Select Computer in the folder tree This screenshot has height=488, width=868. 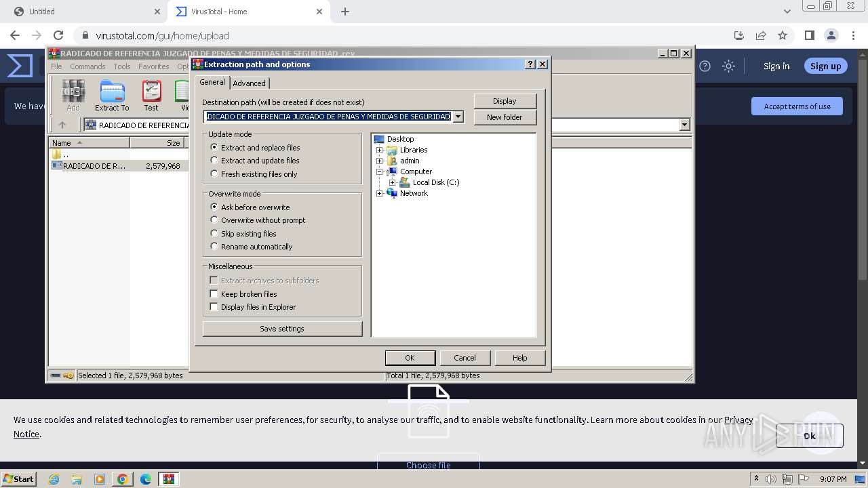click(x=409, y=171)
